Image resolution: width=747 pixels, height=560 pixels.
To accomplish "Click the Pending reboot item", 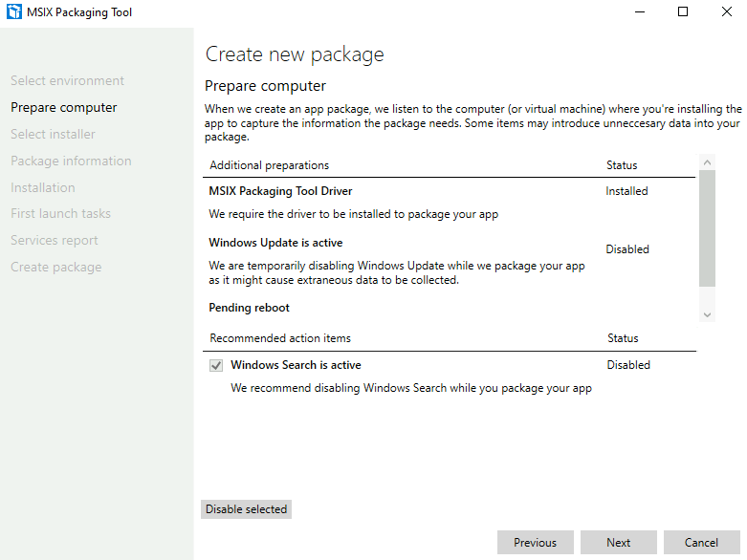I will (x=249, y=308).
